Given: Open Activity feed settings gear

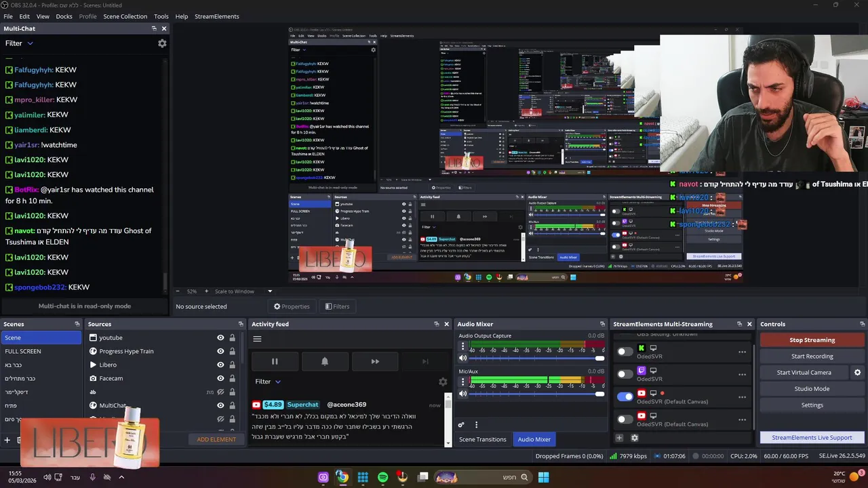Looking at the screenshot, I should point(443,382).
